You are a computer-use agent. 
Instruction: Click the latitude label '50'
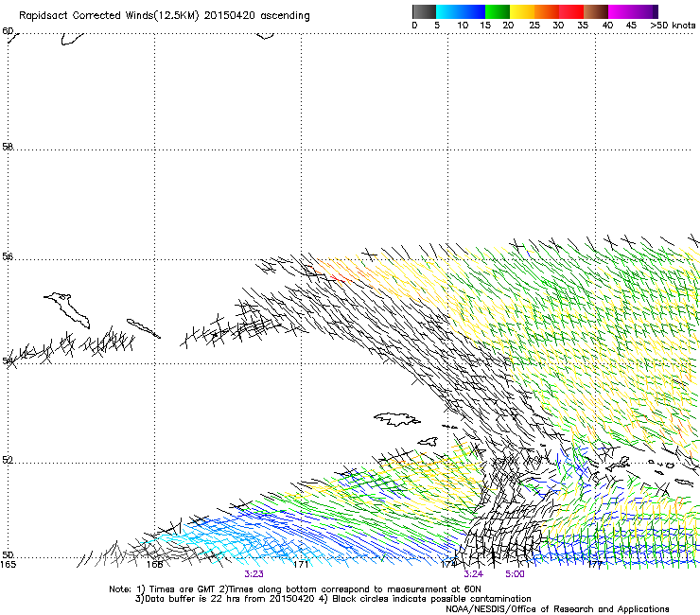click(x=8, y=554)
